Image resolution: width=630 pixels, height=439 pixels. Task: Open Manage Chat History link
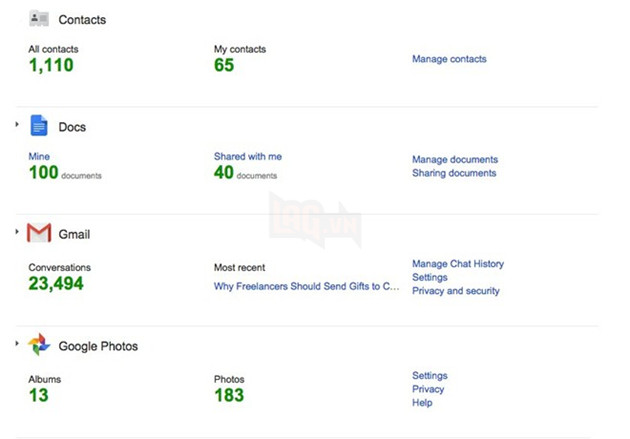pos(457,264)
